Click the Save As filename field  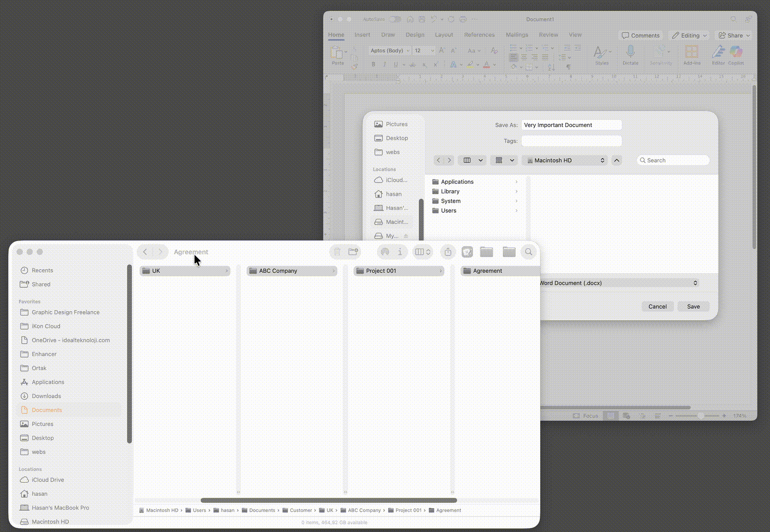571,125
